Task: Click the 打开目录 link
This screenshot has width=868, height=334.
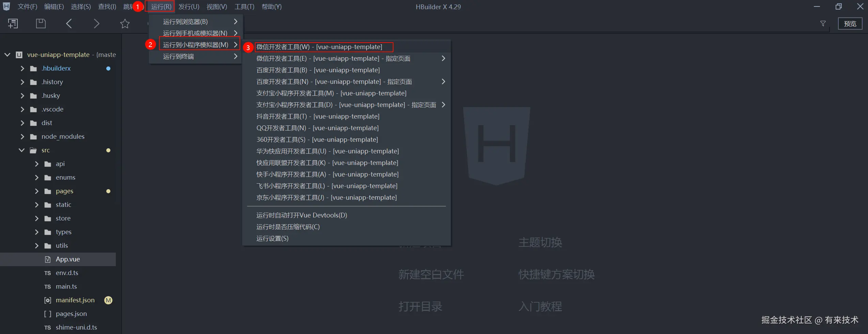Action: tap(420, 306)
